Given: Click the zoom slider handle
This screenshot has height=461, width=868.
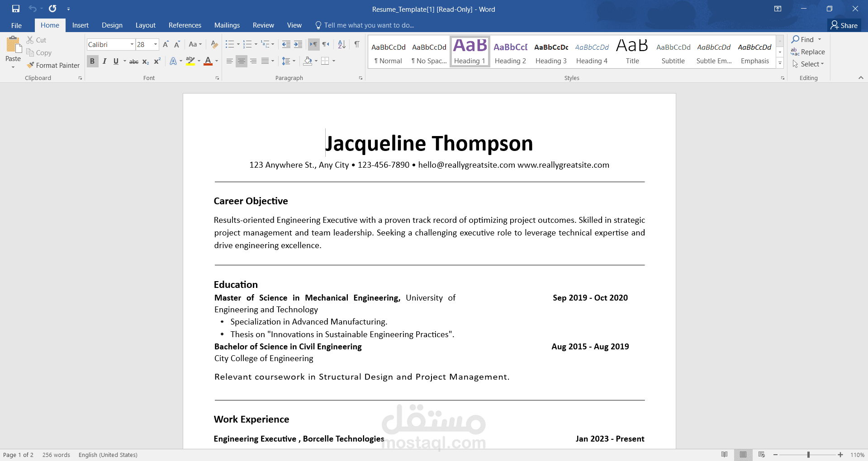Looking at the screenshot, I should (x=808, y=455).
